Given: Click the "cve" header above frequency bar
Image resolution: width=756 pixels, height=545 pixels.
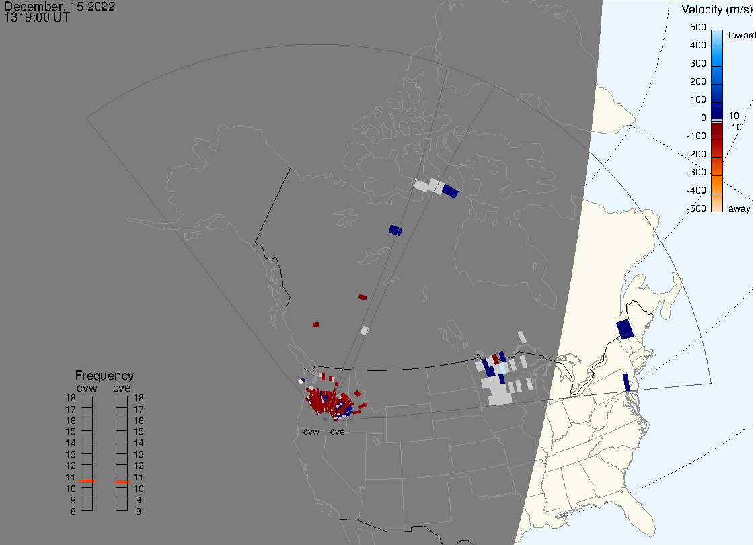Looking at the screenshot, I should [x=122, y=388].
